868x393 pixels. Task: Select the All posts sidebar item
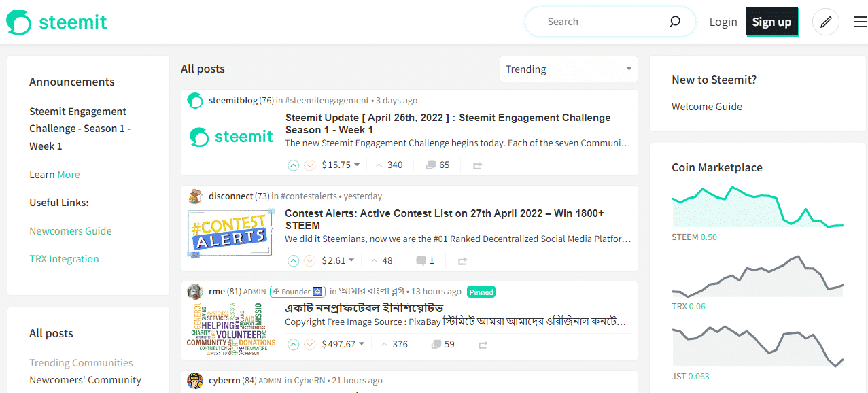(51, 333)
